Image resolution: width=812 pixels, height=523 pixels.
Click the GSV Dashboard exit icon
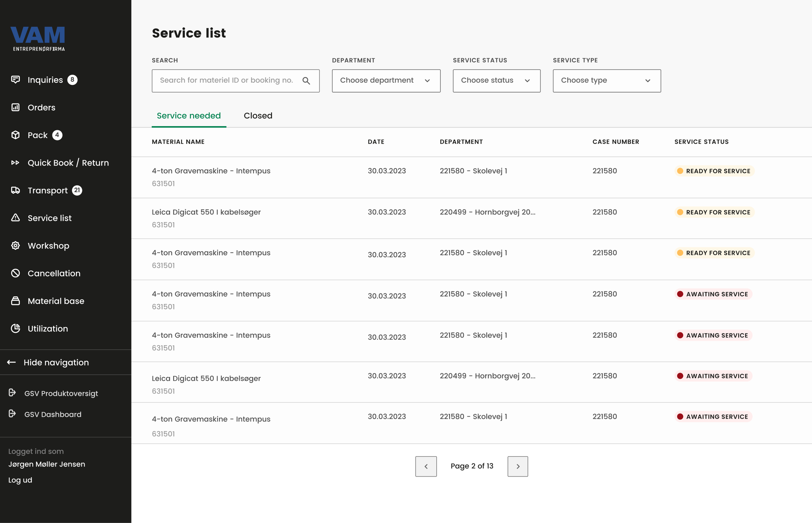pos(12,414)
